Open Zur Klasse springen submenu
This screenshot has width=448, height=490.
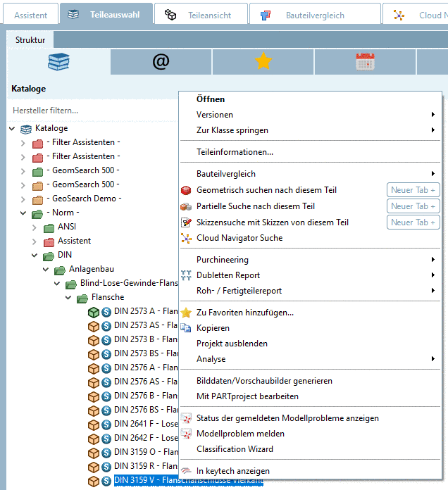coord(311,130)
